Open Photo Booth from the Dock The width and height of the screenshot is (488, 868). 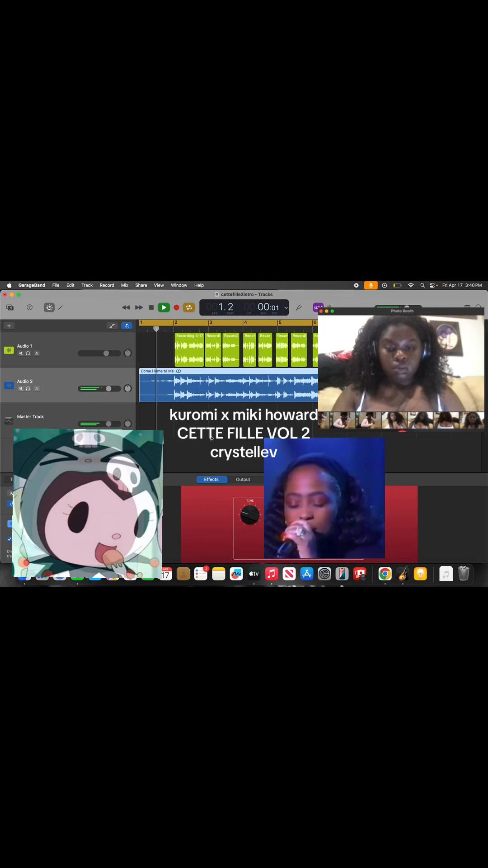[x=360, y=574]
